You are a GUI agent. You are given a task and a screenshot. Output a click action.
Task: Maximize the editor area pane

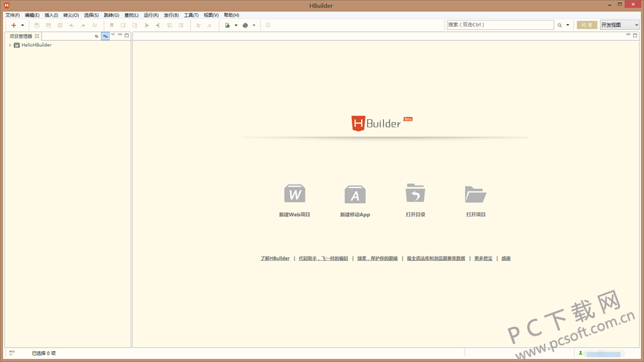pos(635,35)
